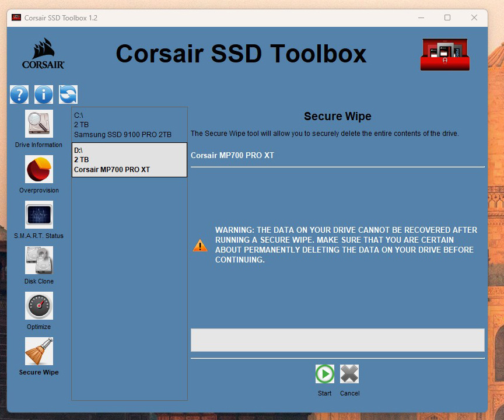Select the Secure Wipe broom icon
Screen dimensions: 504x420
point(39,352)
